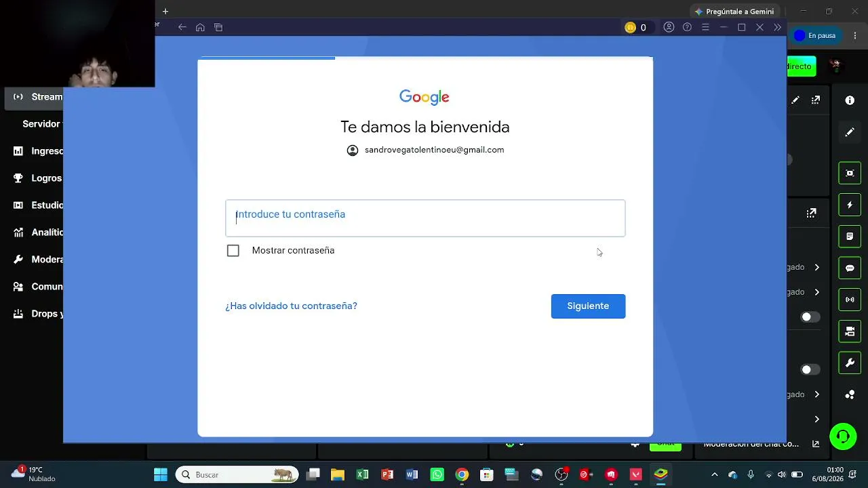Viewport: 868px width, 488px height.
Task: Open File Explorer from the taskbar
Action: pyautogui.click(x=338, y=474)
